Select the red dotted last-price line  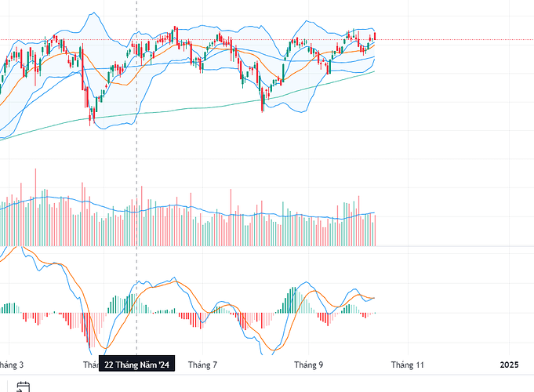coord(455,39)
